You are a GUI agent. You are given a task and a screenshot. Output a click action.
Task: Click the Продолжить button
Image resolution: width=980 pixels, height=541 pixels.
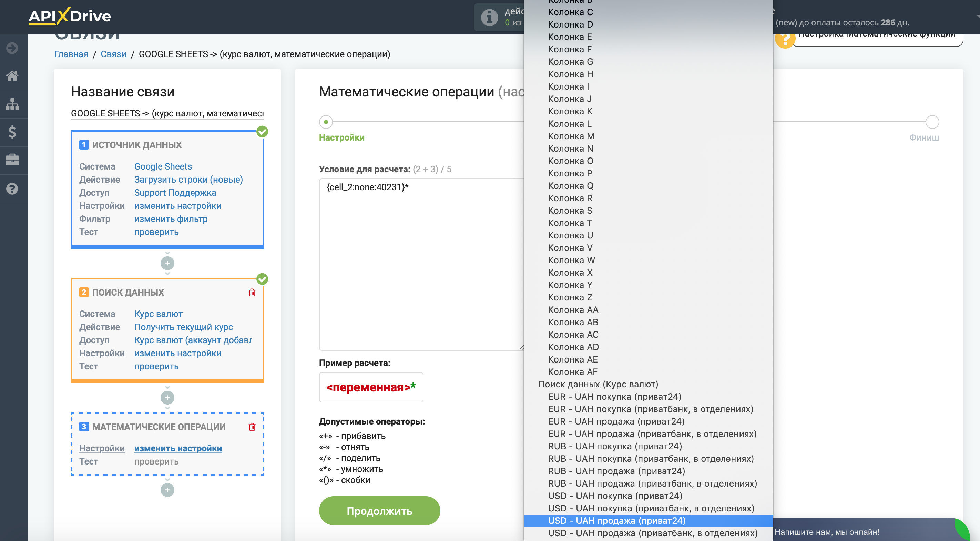379,511
